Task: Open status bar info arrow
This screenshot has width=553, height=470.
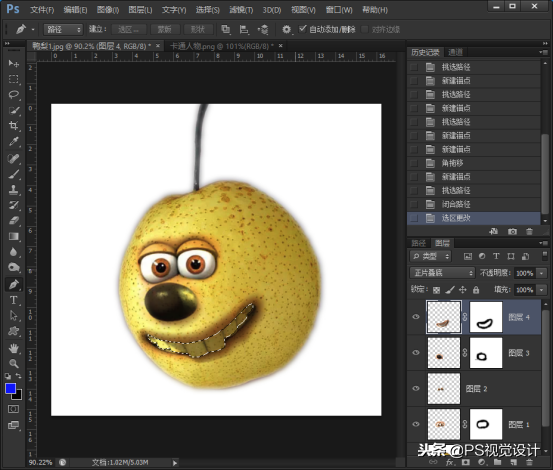Action: (175, 463)
